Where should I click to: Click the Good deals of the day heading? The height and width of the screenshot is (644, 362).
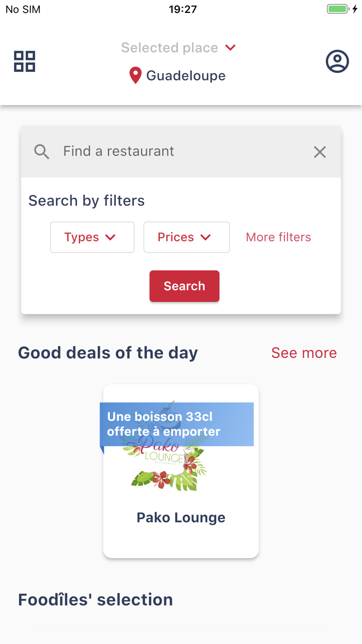108,353
